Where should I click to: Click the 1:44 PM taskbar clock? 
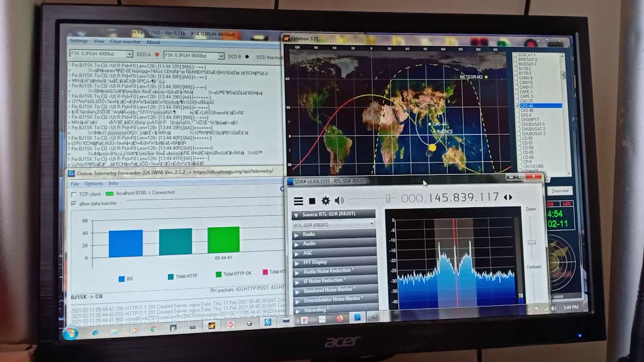pyautogui.click(x=571, y=307)
